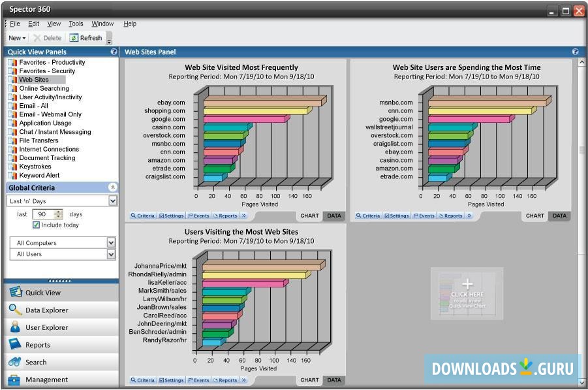Open Criteria for Visited Most Frequently chart
Screen dimensions: 588x390
click(x=142, y=216)
